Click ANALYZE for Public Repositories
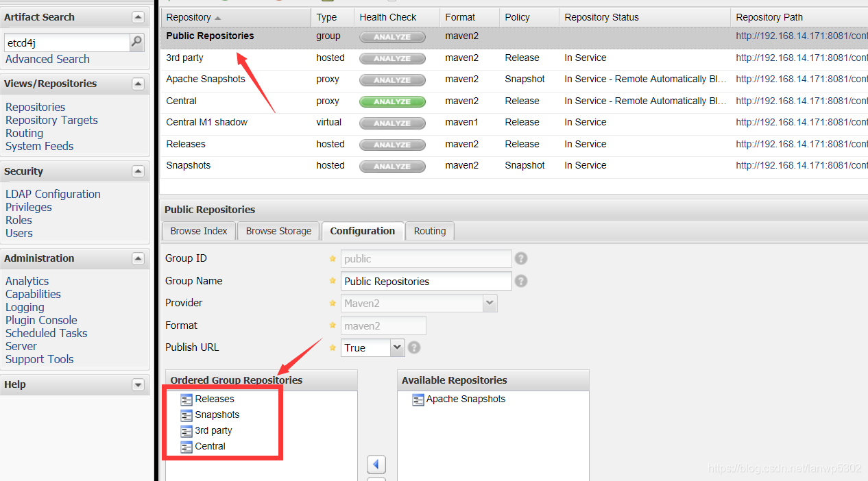 point(392,37)
